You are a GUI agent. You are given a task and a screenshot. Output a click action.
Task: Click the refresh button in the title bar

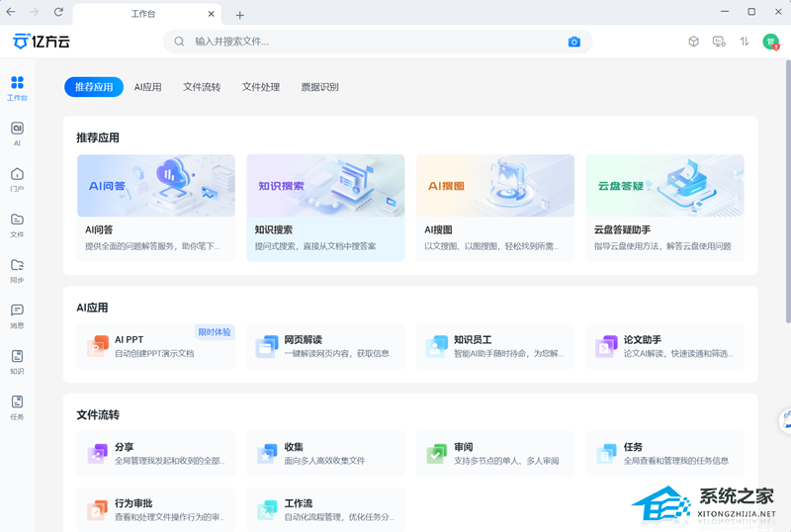click(x=58, y=13)
